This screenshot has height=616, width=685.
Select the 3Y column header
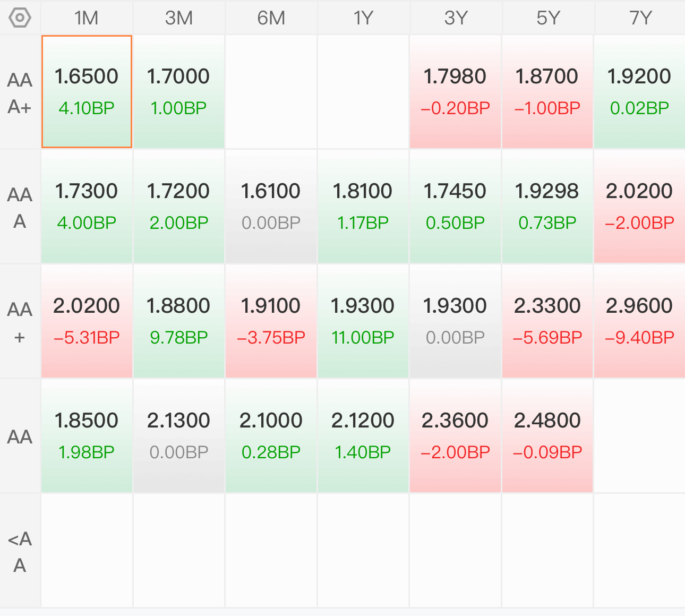[456, 18]
